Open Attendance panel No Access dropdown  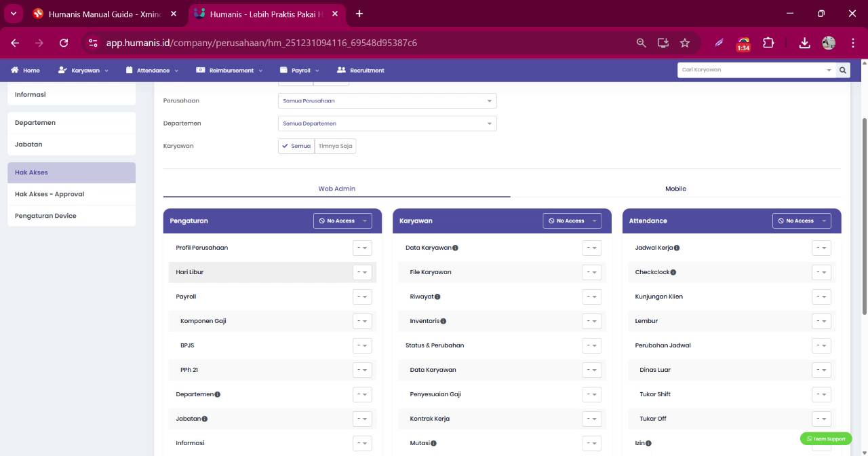point(802,221)
